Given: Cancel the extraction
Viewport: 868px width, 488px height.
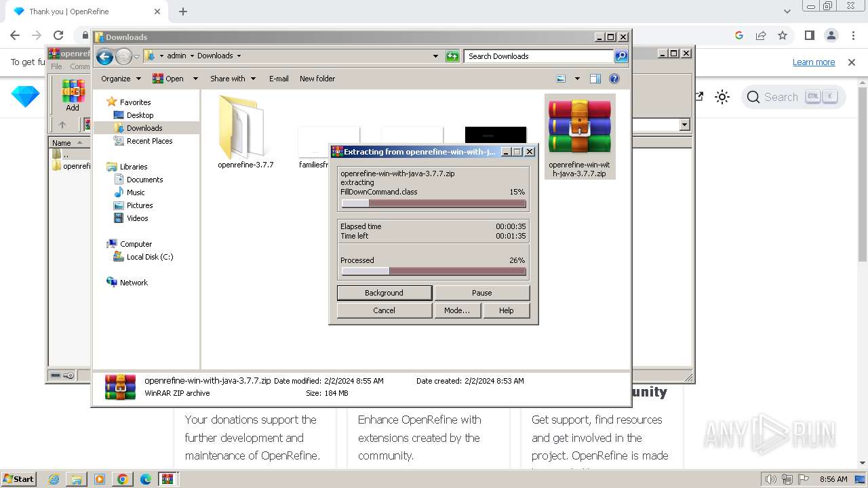Looking at the screenshot, I should tap(384, 310).
